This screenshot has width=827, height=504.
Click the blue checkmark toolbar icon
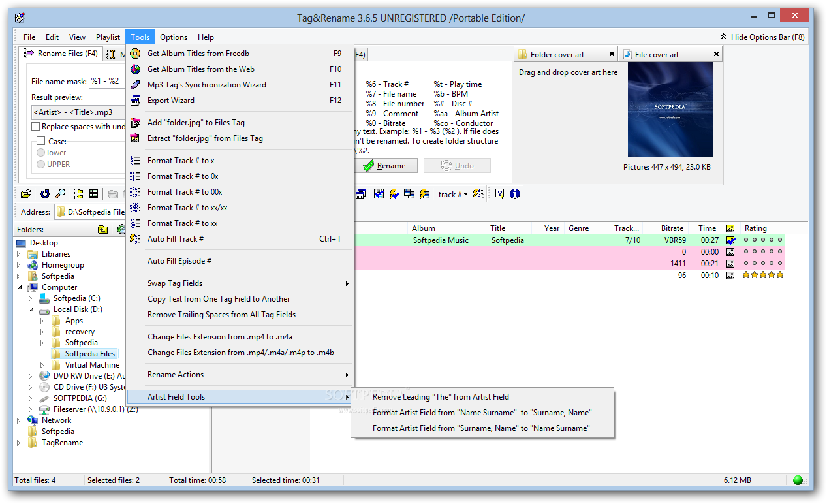pos(379,194)
